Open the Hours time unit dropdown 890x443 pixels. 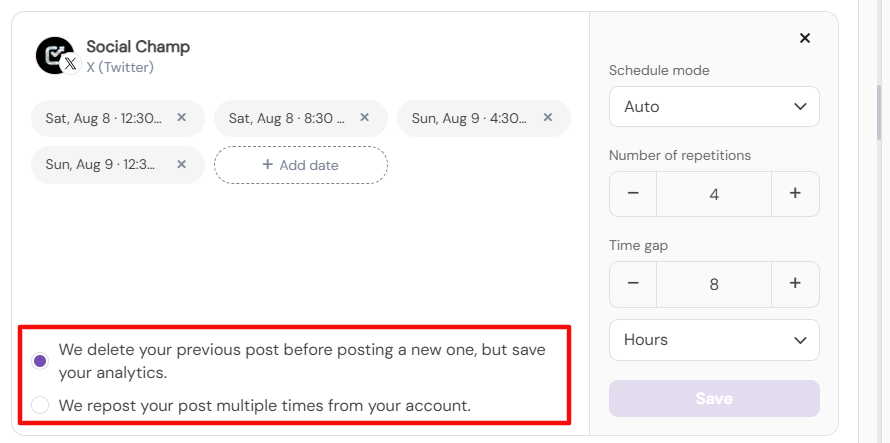click(x=714, y=340)
